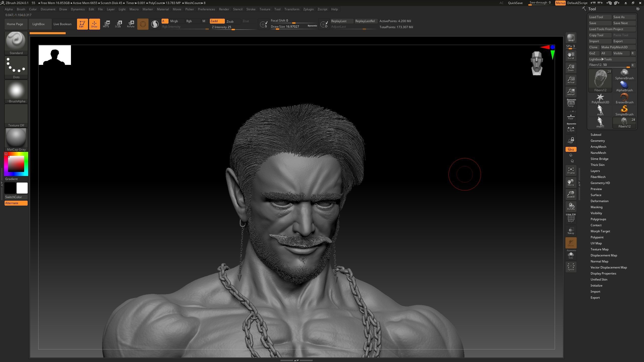Click the silhouette thumbnail preview
This screenshot has width=644, height=362.
pyautogui.click(x=55, y=55)
